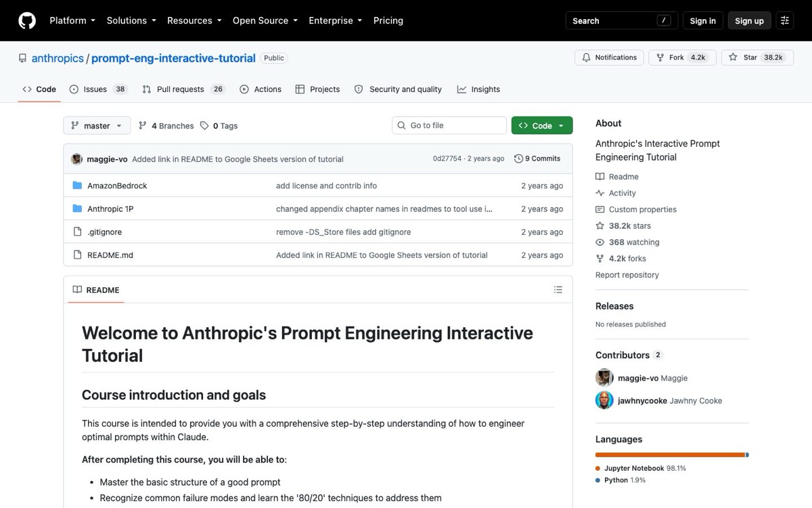Click the bell icon in Notifications button

point(587,58)
